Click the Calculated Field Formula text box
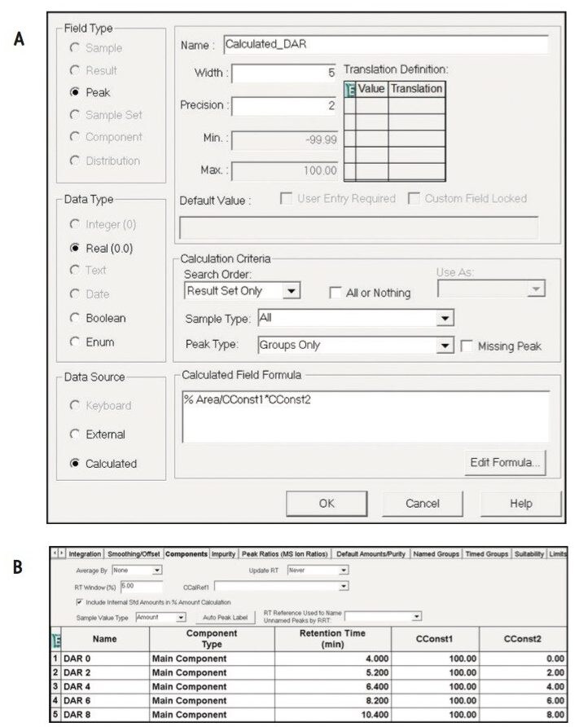This screenshot has width=588, height=727. tap(366, 416)
